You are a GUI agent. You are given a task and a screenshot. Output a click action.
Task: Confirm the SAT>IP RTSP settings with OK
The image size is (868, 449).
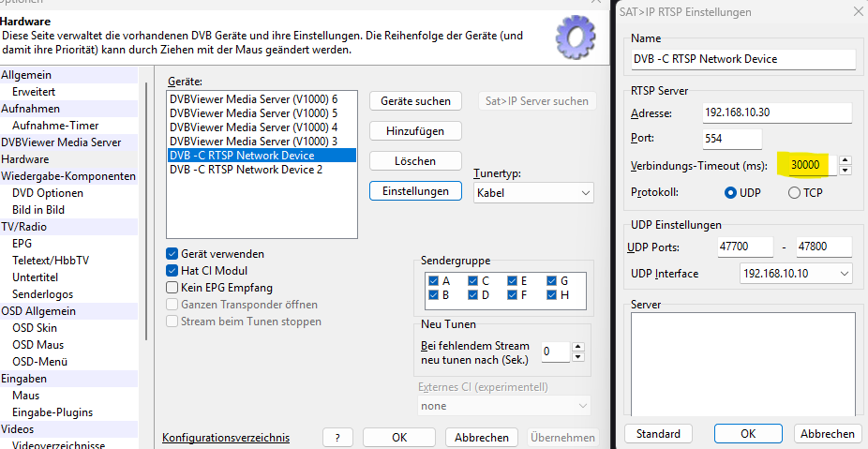pyautogui.click(x=748, y=433)
